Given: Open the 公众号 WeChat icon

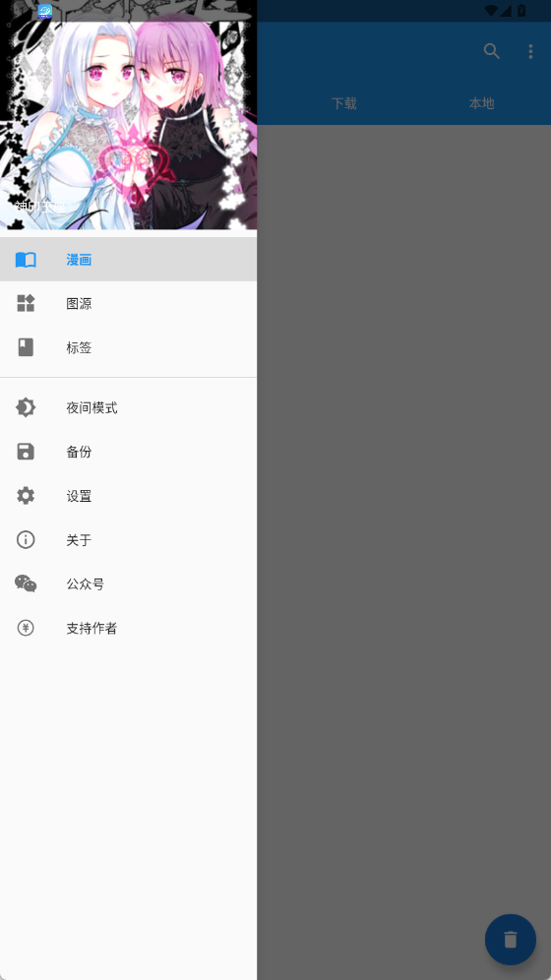Looking at the screenshot, I should pyautogui.click(x=26, y=583).
